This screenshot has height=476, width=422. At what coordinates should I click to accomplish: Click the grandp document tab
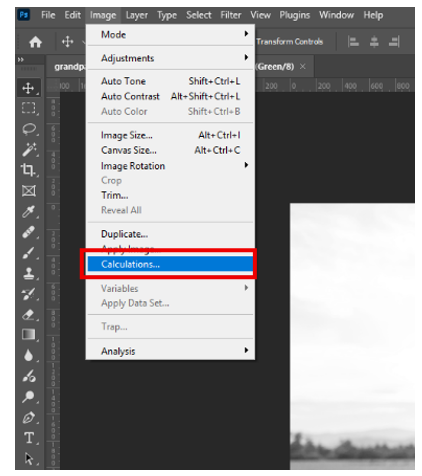(x=66, y=67)
